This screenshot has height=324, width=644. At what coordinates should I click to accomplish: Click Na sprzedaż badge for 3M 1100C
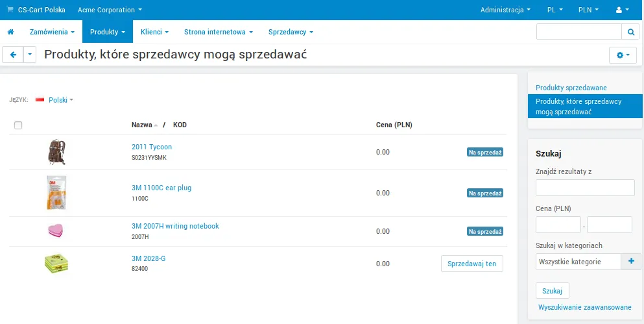[x=485, y=193]
